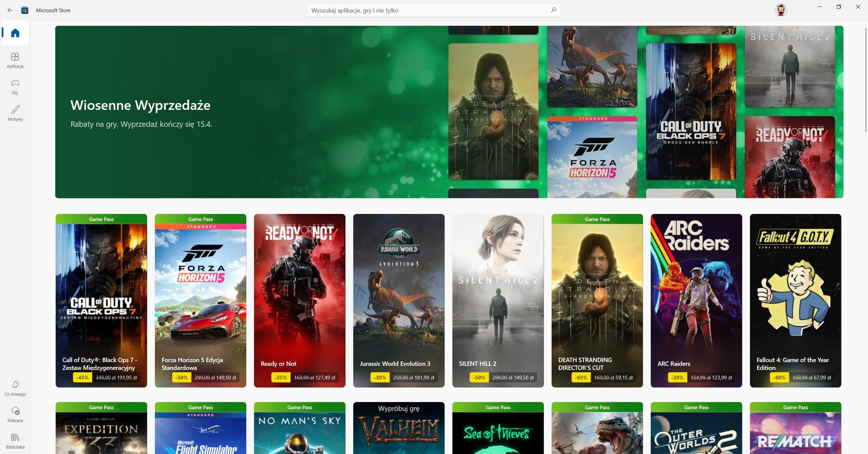Open Co nowego in sidebar

tap(15, 388)
